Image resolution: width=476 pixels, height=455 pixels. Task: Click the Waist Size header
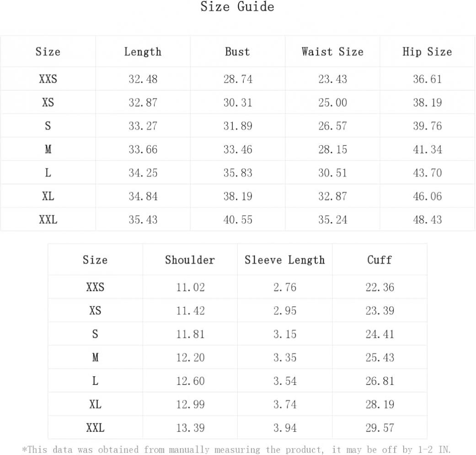(x=332, y=52)
